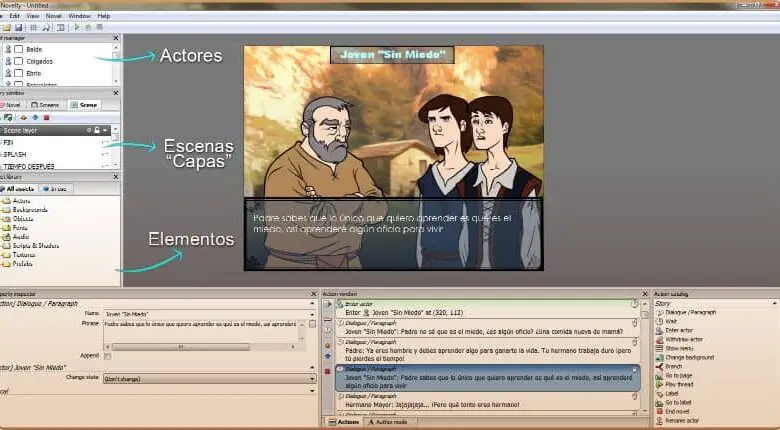The image size is (780, 430).
Task: Open the Change state dropdown
Action: (x=209, y=379)
